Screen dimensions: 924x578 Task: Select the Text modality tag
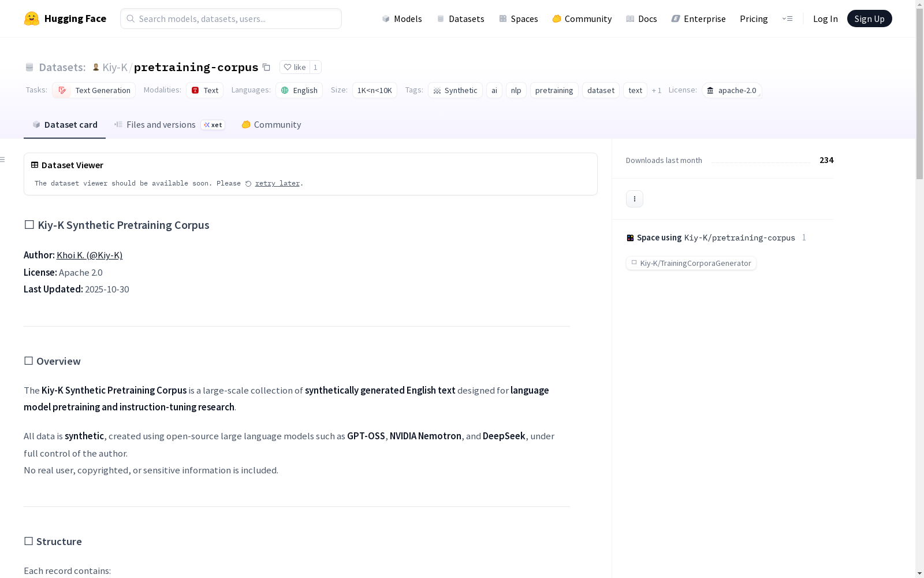(x=205, y=90)
